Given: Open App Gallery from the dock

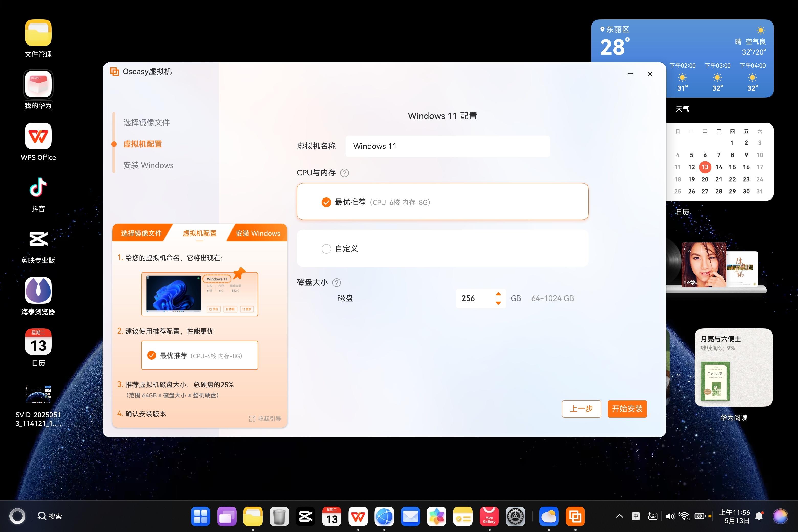Looking at the screenshot, I should [x=489, y=516].
